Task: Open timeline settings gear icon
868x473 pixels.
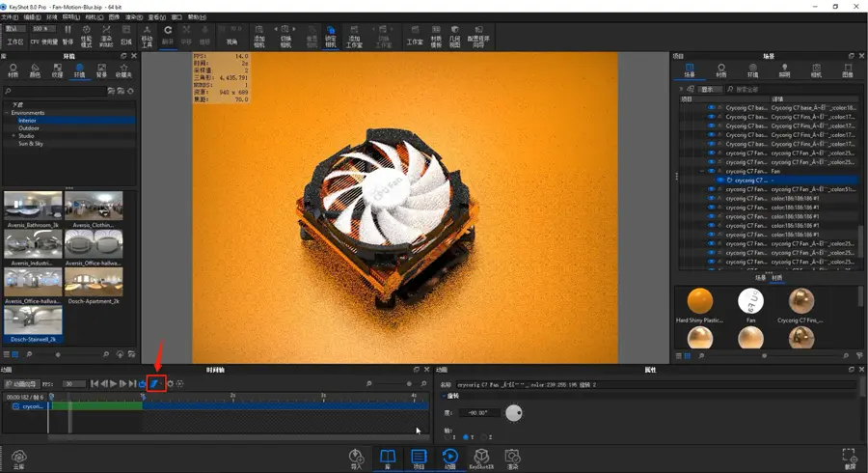Action: click(x=171, y=383)
